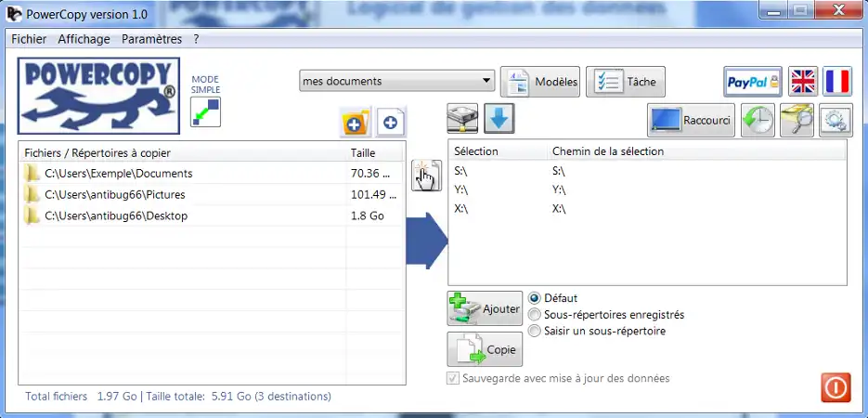Click the folder icon of Exemple\Documents row
Screen dimensions: 868x418
32,174
